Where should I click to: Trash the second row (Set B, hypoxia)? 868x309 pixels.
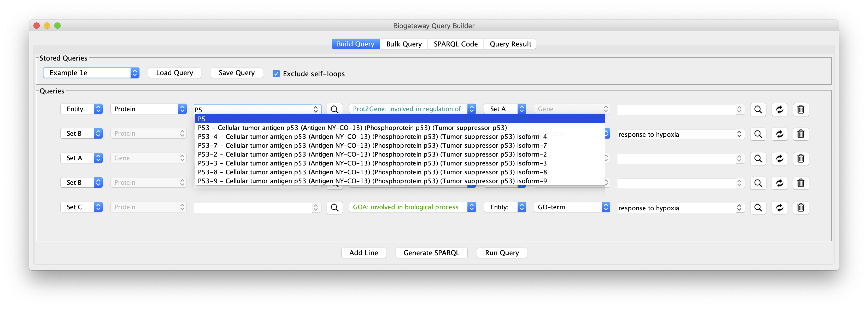coord(801,134)
